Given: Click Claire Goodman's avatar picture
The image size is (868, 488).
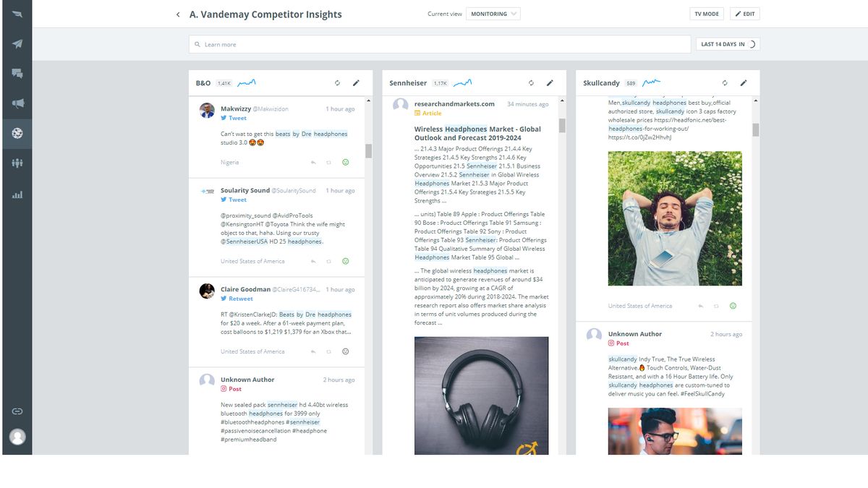Looking at the screenshot, I should coord(207,291).
